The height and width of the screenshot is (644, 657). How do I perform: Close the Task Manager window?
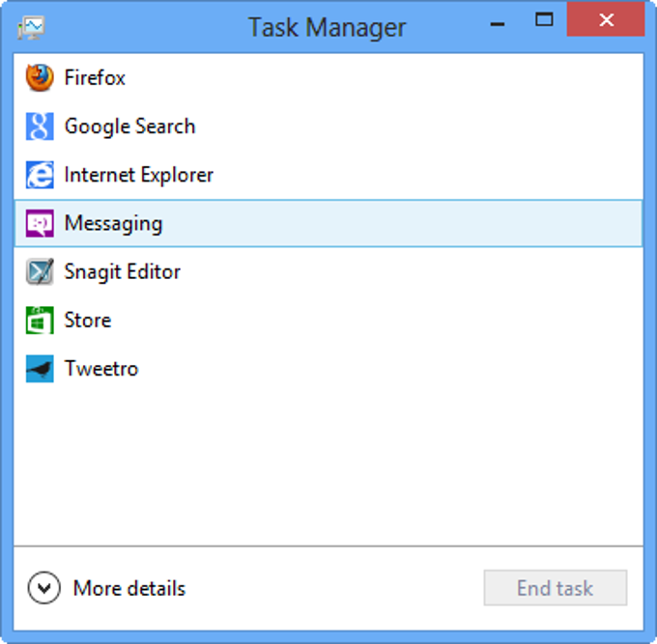click(x=606, y=19)
